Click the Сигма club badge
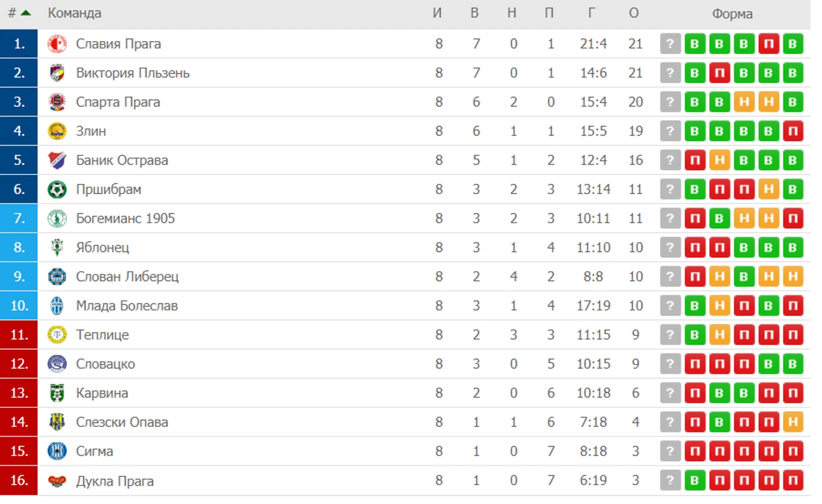Image resolution: width=822 pixels, height=504 pixels. [57, 451]
